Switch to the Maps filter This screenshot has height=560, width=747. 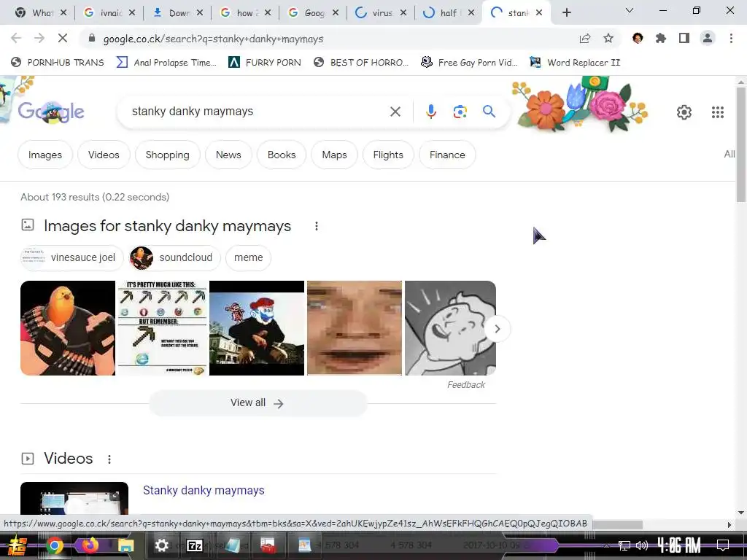tap(334, 155)
